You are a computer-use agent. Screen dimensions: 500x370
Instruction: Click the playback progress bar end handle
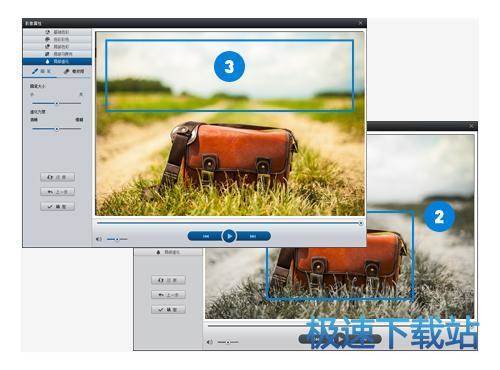click(x=361, y=223)
